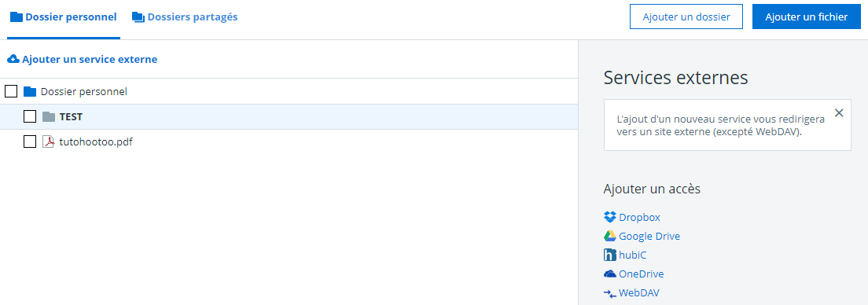Open the Dossier personnel tab

click(64, 17)
